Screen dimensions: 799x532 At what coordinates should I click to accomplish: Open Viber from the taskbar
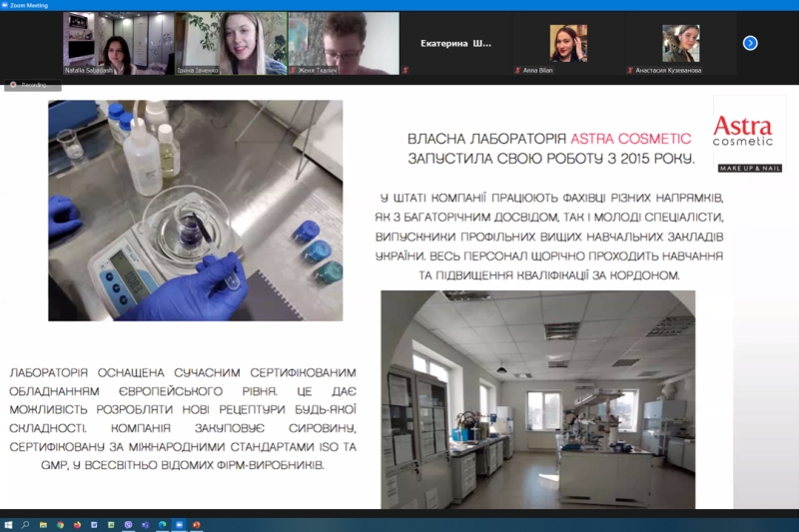[128, 525]
